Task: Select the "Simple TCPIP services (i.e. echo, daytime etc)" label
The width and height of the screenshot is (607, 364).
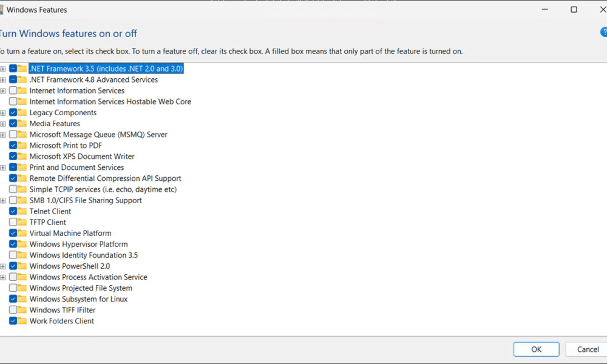Action: point(103,189)
